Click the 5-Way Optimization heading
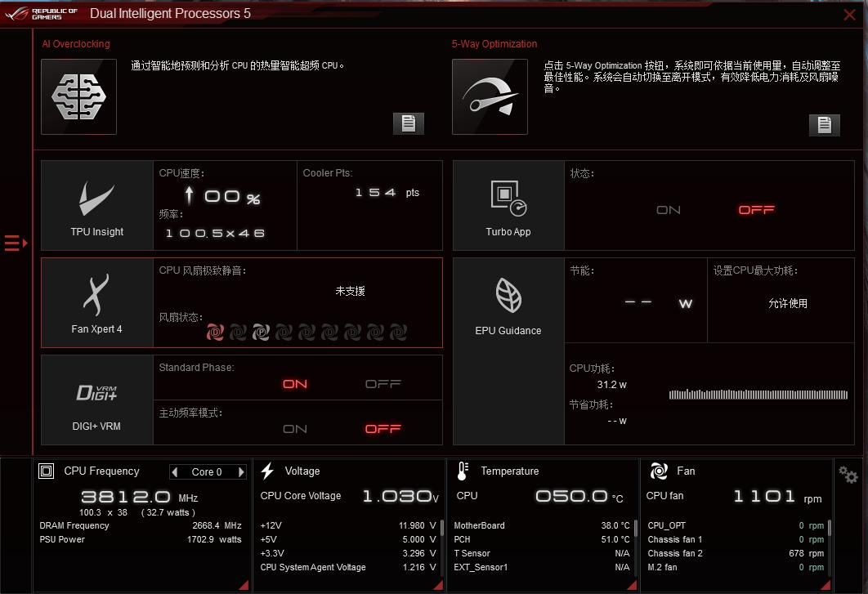 coord(494,44)
